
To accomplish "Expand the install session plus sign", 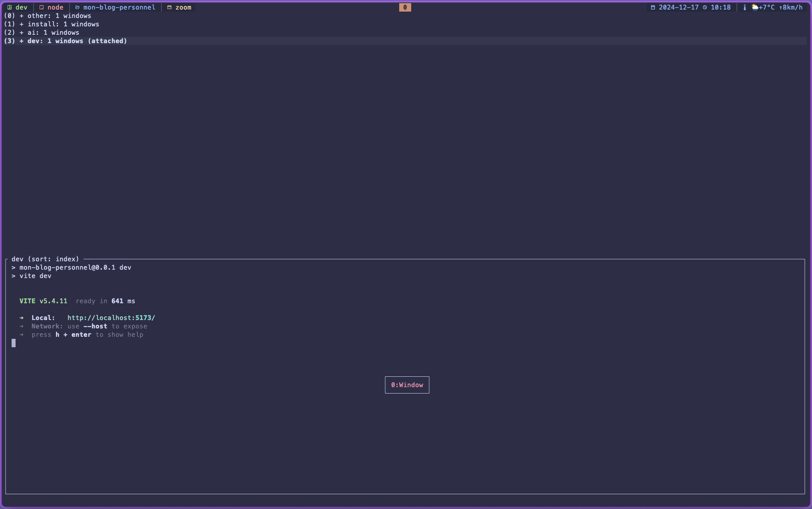I will (22, 24).
